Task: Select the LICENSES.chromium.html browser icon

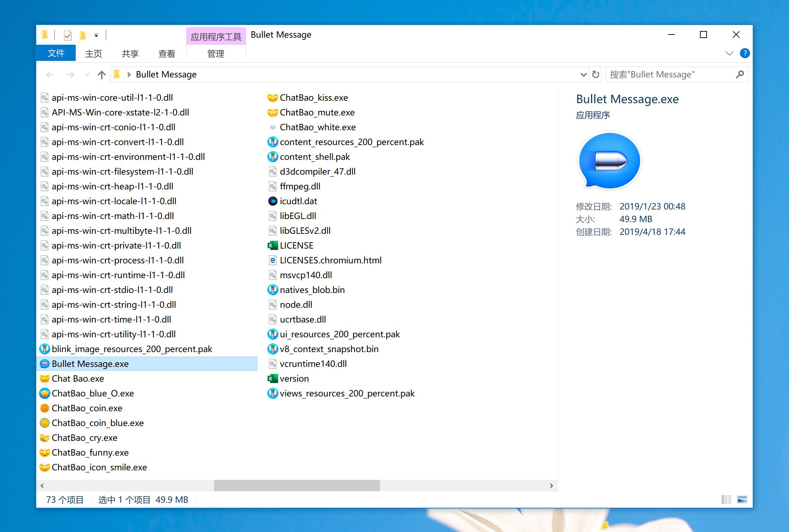Action: point(273,260)
